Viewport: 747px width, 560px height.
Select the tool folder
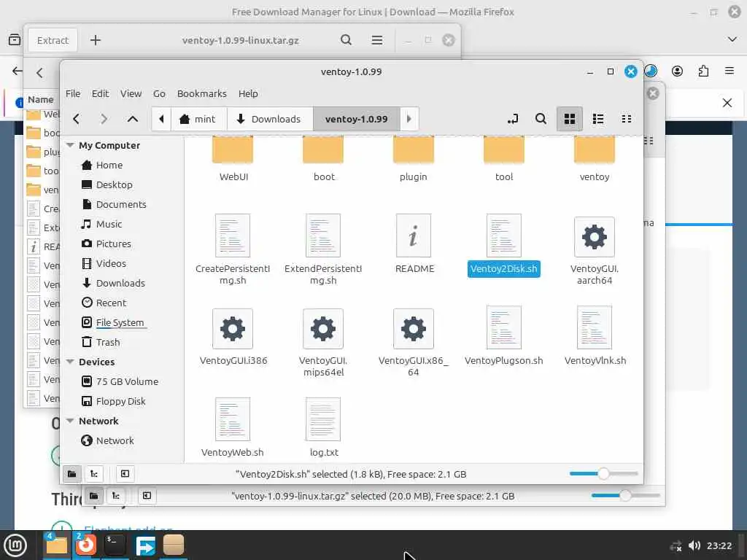[x=504, y=159]
